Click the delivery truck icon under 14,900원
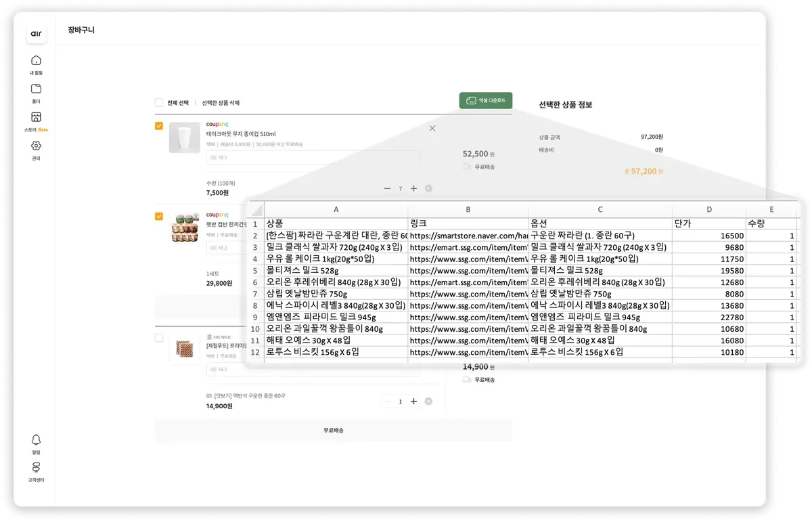This screenshot has width=812, height=522. coord(467,380)
